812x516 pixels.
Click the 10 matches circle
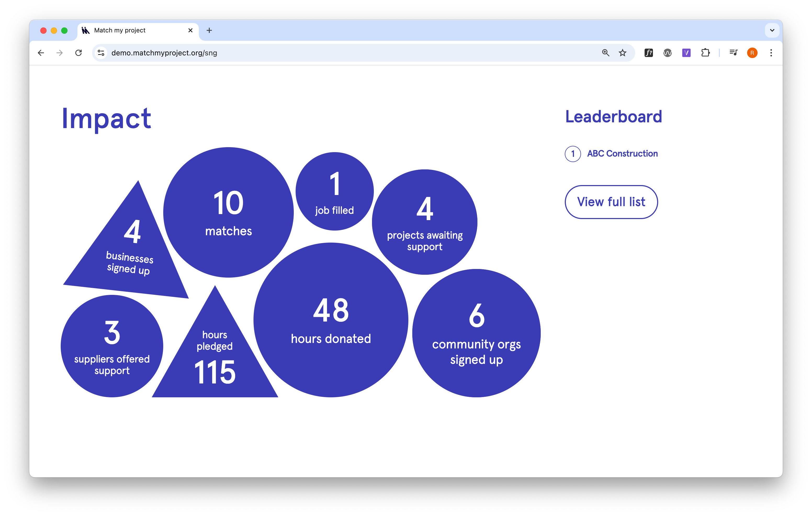229,212
